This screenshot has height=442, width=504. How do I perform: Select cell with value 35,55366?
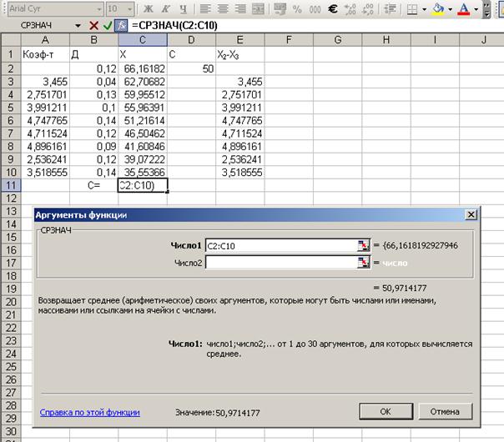coord(143,173)
